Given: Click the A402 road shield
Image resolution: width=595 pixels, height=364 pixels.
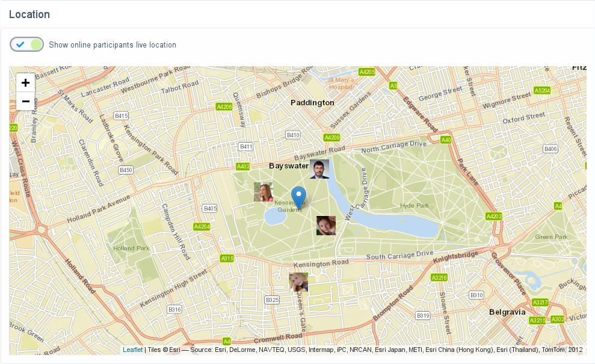Looking at the screenshot, I should (x=243, y=167).
